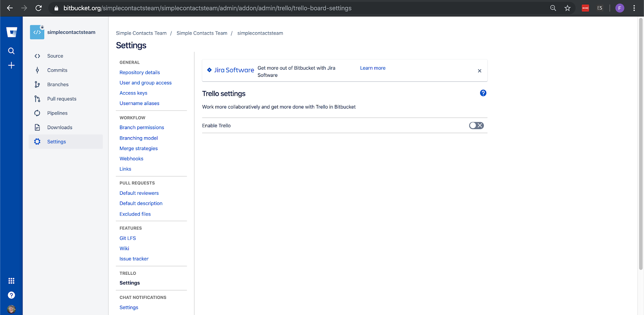Screen dimensions: 644x315
Task: Reload the page
Action: [39, 8]
